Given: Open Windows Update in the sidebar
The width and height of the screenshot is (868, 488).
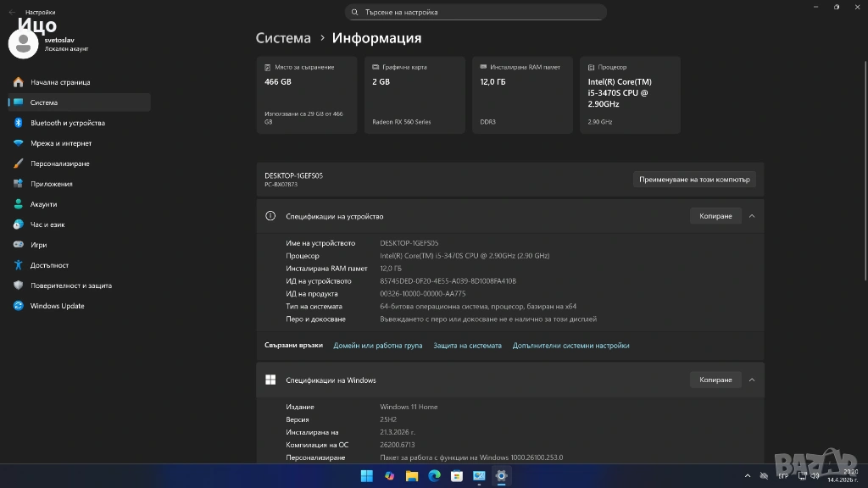Looking at the screenshot, I should point(57,306).
